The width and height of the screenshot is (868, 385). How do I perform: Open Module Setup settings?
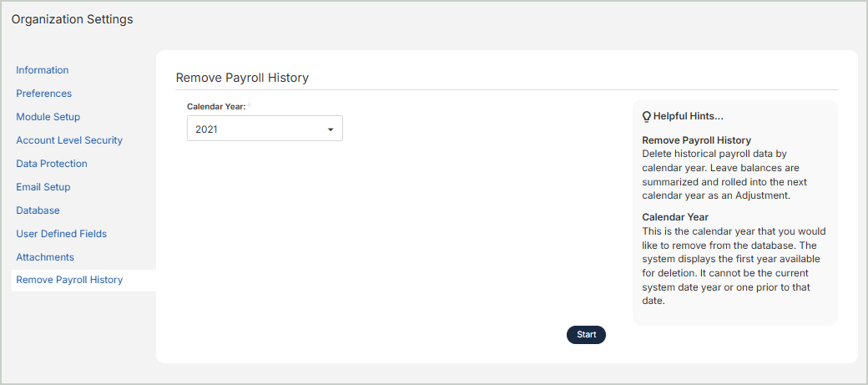pos(48,117)
